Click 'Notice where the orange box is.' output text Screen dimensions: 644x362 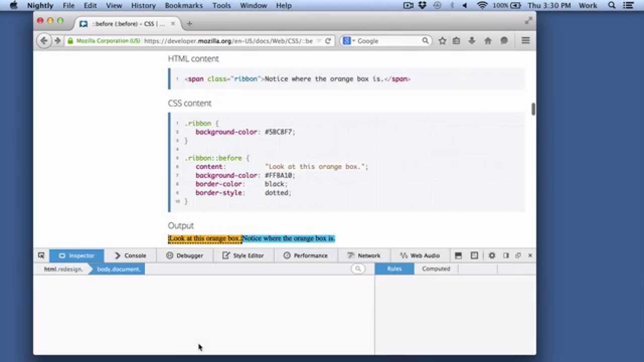[288, 239]
